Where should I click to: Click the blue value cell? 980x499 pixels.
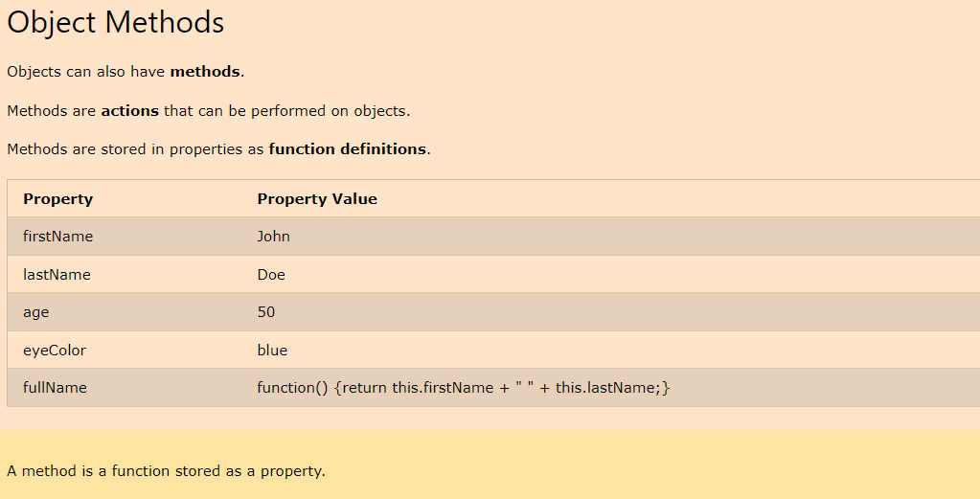[272, 351]
